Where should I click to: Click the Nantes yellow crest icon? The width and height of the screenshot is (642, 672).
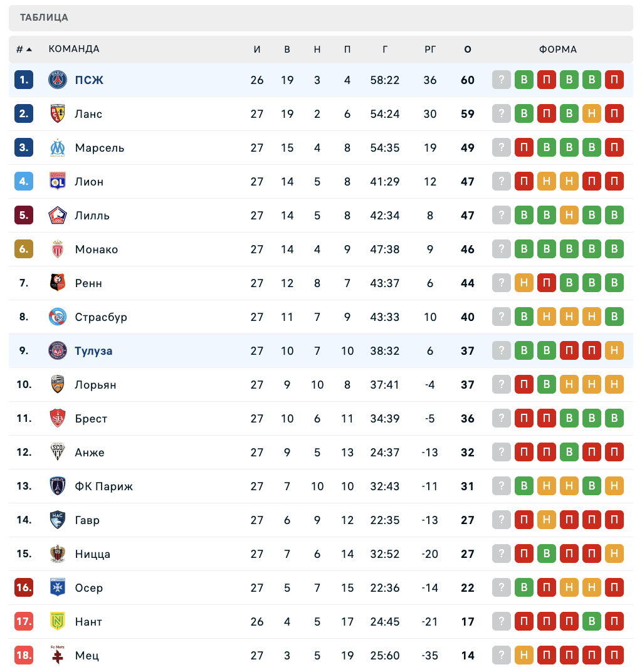click(58, 622)
